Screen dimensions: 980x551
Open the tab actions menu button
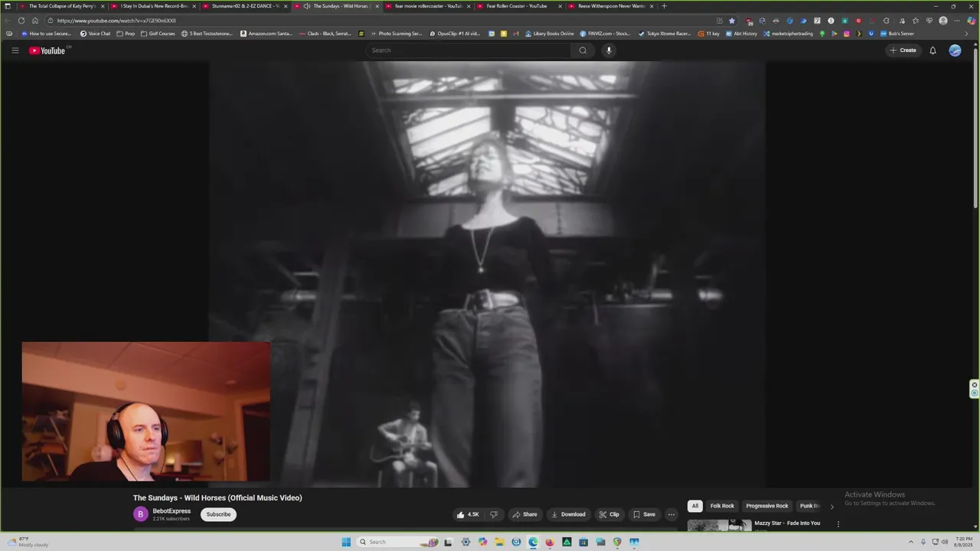pyautogui.click(x=8, y=6)
